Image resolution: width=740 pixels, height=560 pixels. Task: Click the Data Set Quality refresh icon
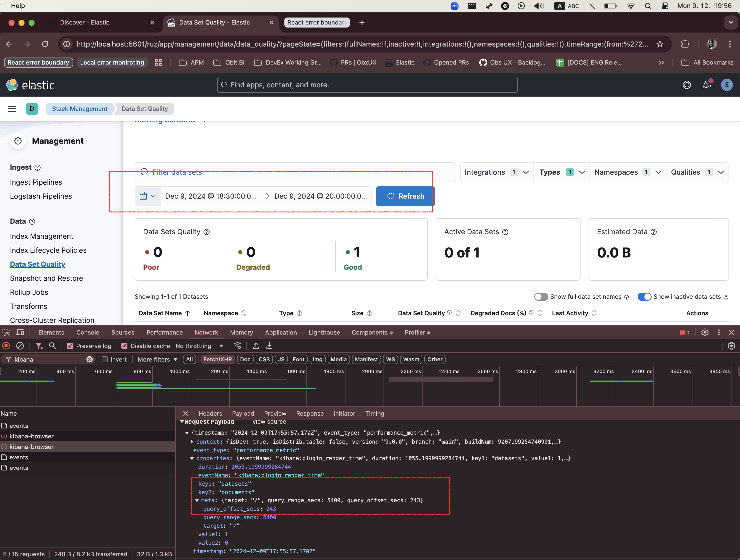[390, 196]
